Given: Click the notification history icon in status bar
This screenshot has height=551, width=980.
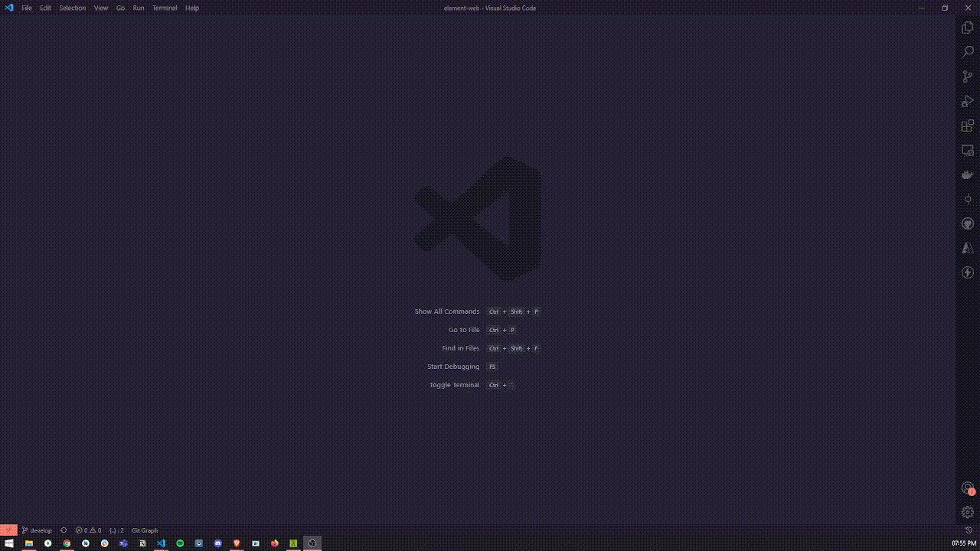Looking at the screenshot, I should [x=969, y=530].
